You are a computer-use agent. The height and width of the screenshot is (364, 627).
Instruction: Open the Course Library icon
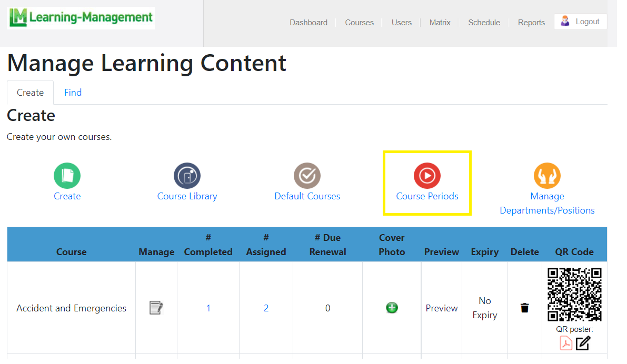187,176
